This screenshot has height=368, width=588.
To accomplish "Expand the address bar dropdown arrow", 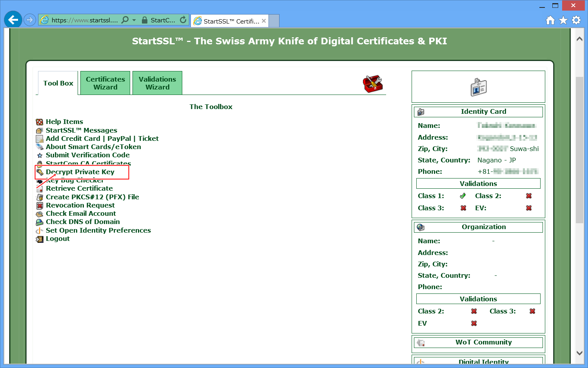I will pyautogui.click(x=134, y=20).
